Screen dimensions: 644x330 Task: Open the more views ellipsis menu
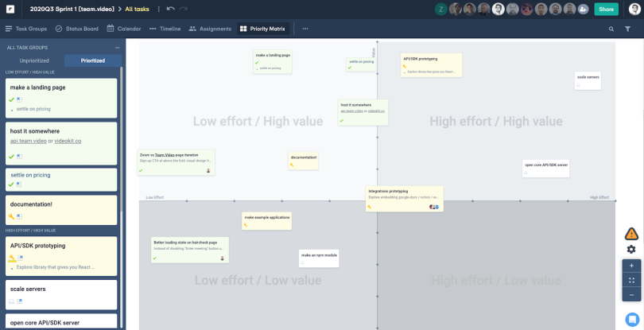point(305,29)
